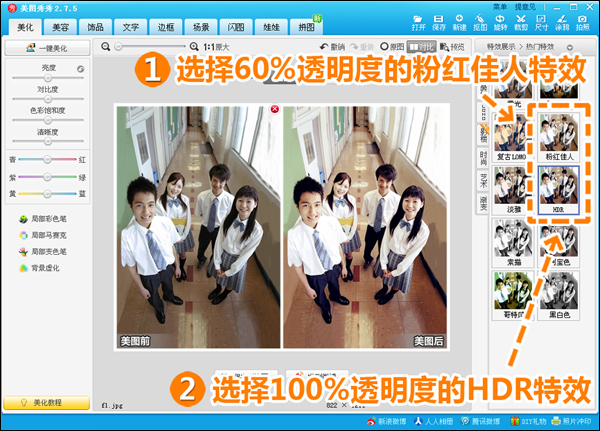Apply the HDR effect thumbnail
The height and width of the screenshot is (431, 600).
559,190
